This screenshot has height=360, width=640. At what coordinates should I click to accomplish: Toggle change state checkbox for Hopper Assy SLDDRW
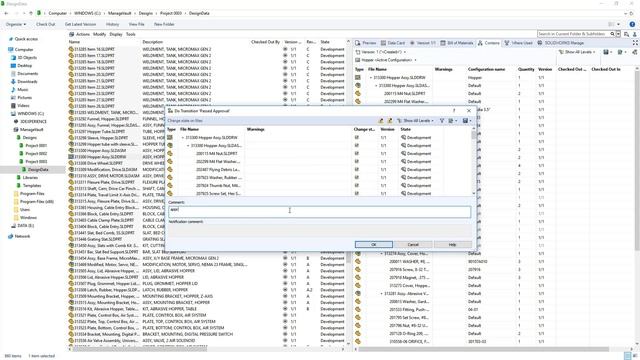[357, 138]
